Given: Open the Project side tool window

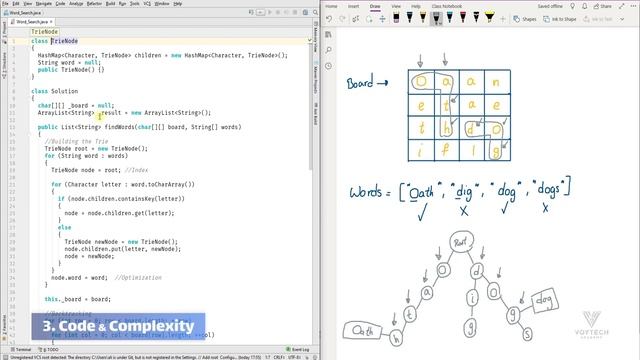Looking at the screenshot, I should pos(4,32).
